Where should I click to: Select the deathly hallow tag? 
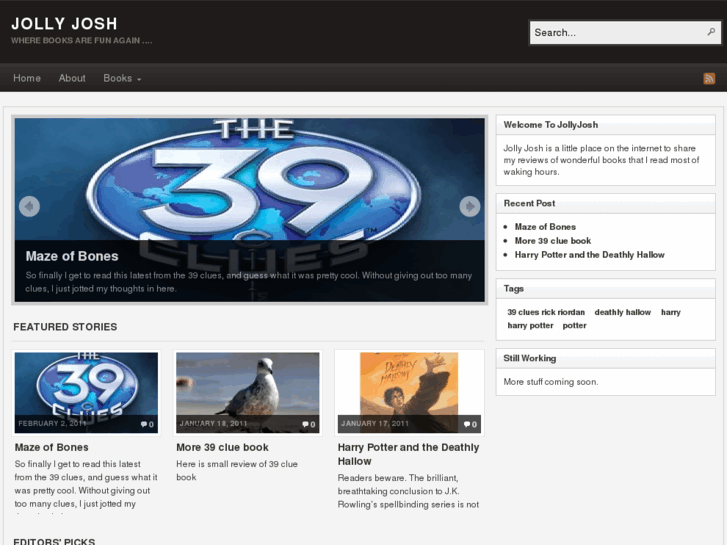(623, 312)
